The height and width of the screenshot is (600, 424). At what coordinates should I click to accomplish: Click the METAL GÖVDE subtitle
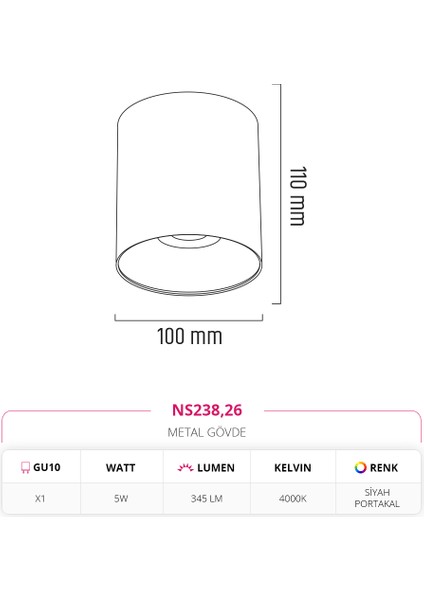[207, 432]
